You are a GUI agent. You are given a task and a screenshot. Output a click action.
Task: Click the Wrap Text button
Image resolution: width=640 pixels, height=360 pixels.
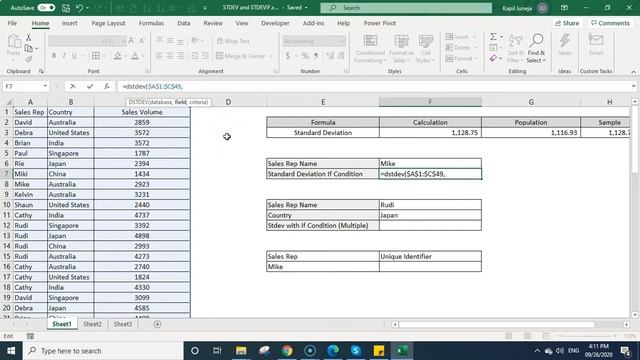click(x=233, y=41)
